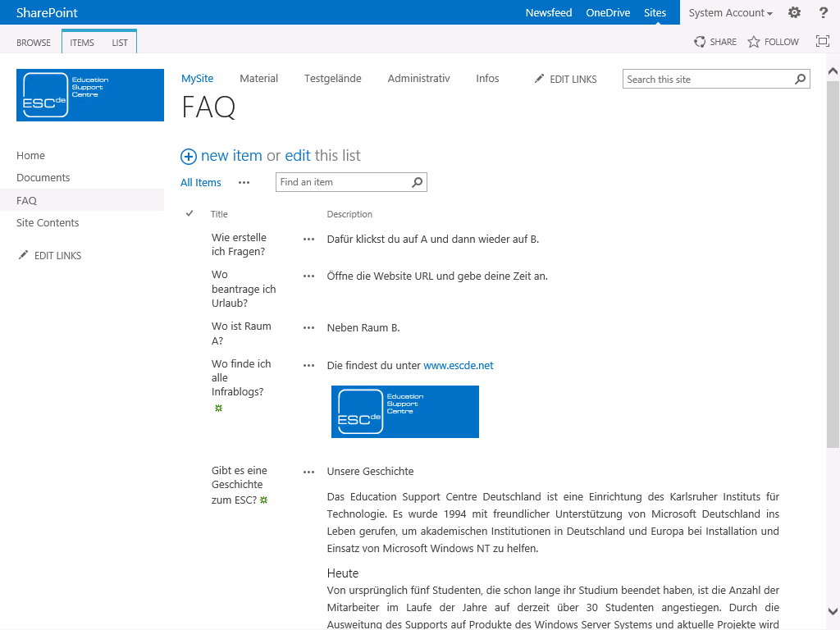This screenshot has height=630, width=840.
Task: Open the 'Wo ist Raum A?' item
Action: 241,333
